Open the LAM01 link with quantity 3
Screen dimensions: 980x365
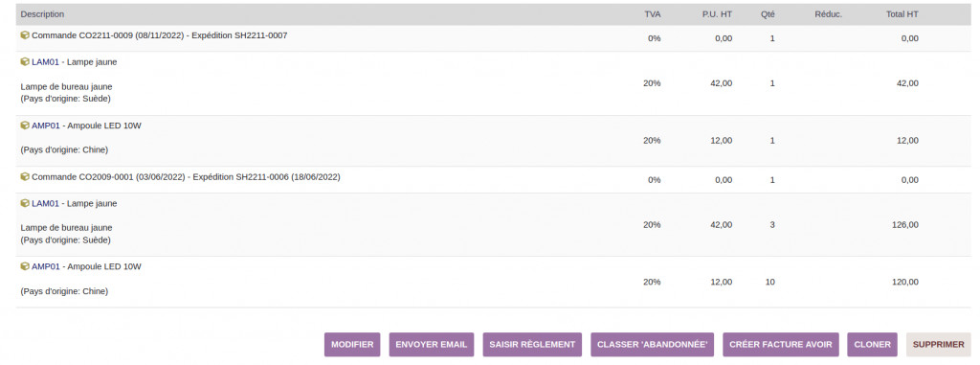point(45,203)
